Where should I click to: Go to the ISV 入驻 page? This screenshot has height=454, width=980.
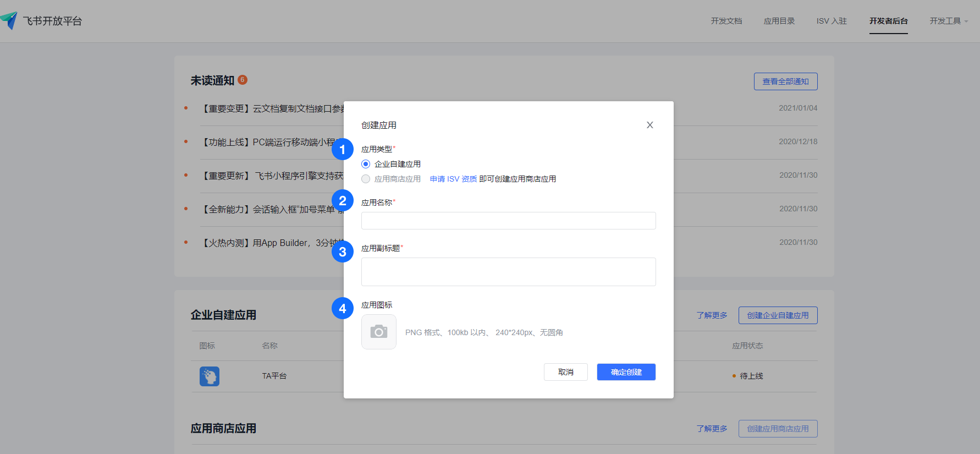click(x=831, y=21)
